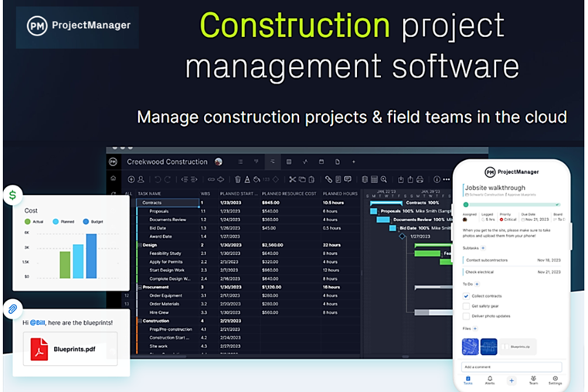Image resolution: width=588 pixels, height=392 pixels.
Task: Click the ProjectManager logo banner
Action: pos(77,27)
